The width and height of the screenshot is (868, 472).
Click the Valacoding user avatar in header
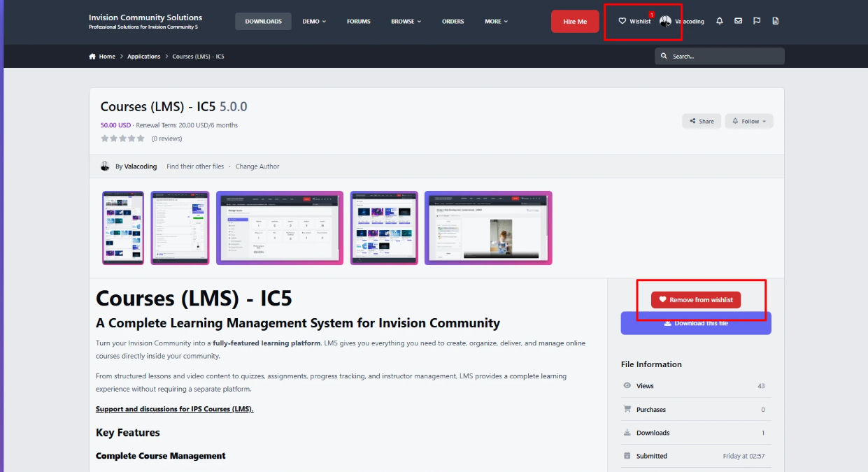(x=665, y=22)
